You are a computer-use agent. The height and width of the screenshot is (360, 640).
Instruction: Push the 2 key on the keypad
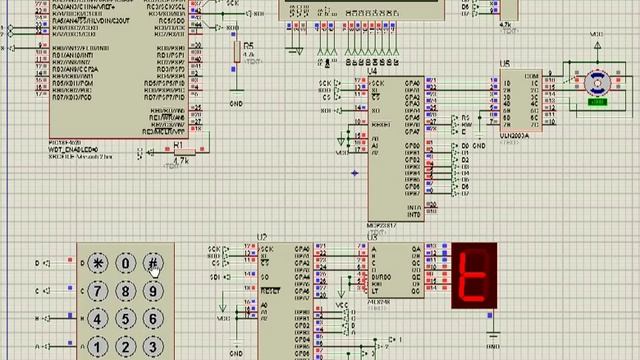tap(125, 347)
